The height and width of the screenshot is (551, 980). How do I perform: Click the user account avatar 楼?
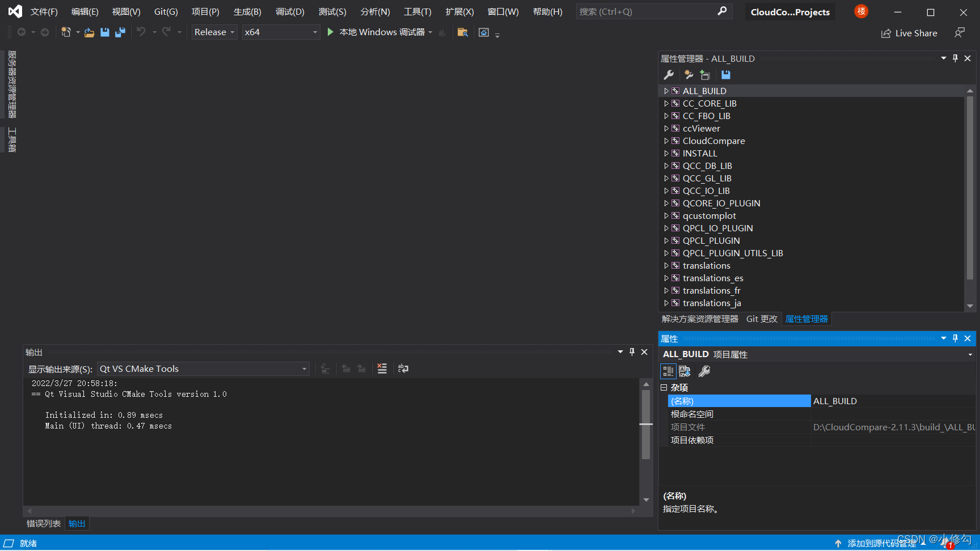tap(861, 11)
